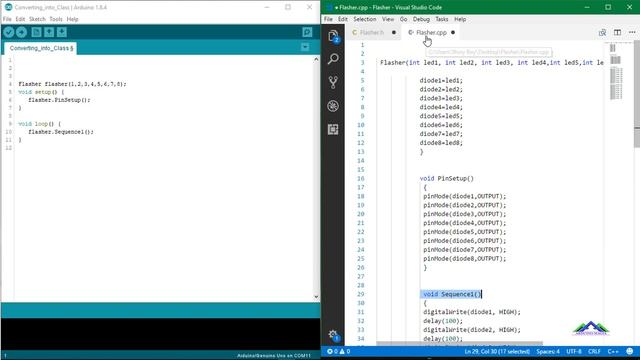The height and width of the screenshot is (360, 640).
Task: Click 'flasher.Sequence1();' in Arduino editor
Action: pos(61,132)
